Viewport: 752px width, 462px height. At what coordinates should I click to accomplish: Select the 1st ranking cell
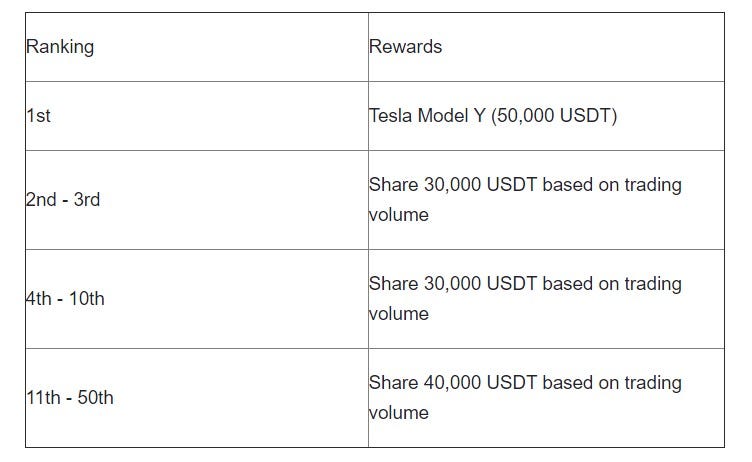click(x=197, y=116)
